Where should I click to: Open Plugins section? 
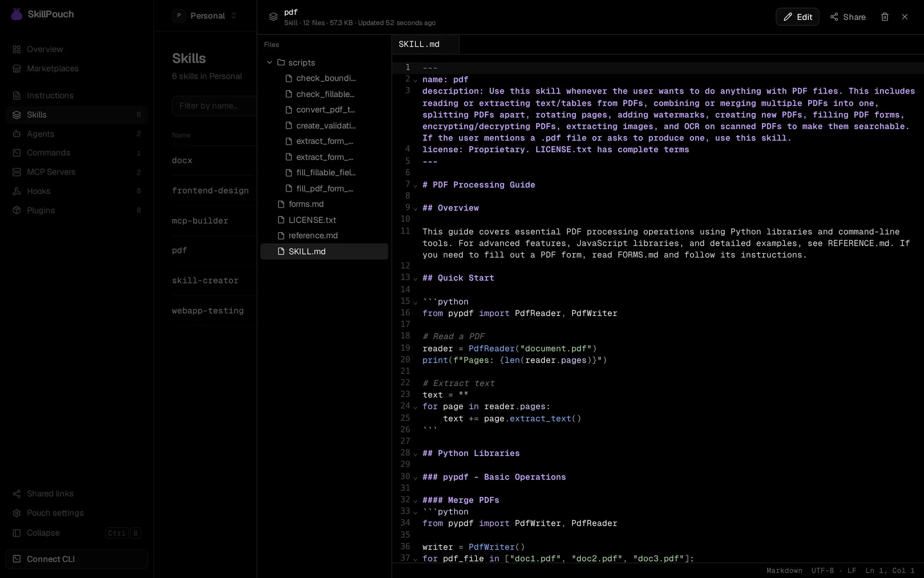[x=77, y=210]
